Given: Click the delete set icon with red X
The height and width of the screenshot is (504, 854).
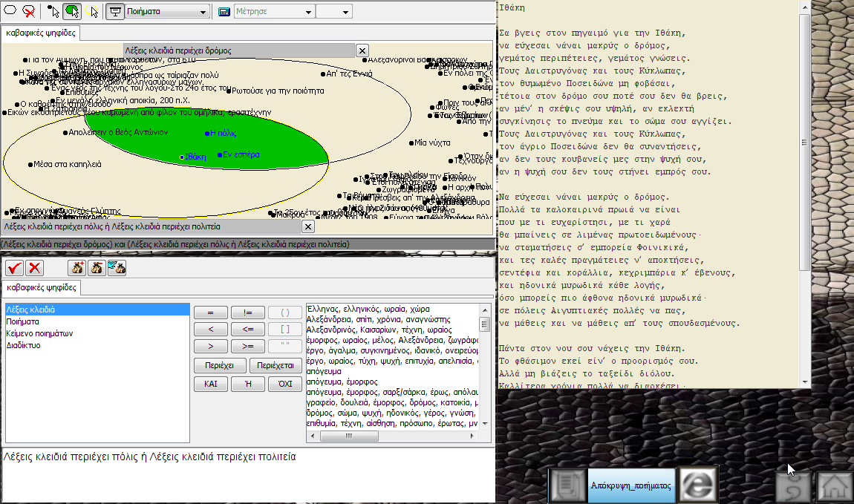Looking at the screenshot, I should coord(29,11).
